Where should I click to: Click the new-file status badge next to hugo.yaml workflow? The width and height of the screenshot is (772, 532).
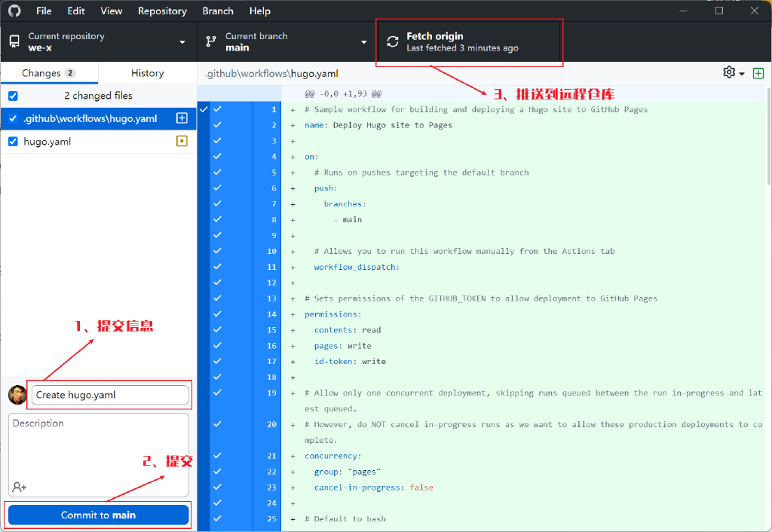click(x=182, y=118)
